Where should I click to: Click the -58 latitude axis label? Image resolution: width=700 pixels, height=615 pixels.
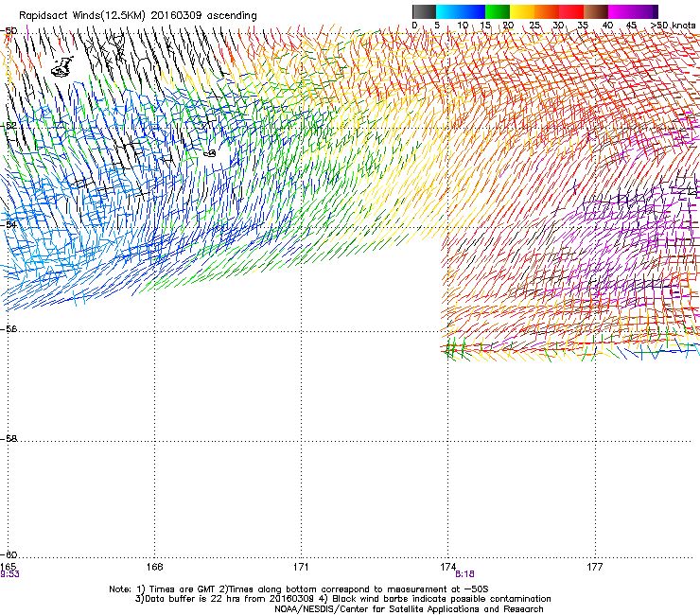pyautogui.click(x=9, y=439)
